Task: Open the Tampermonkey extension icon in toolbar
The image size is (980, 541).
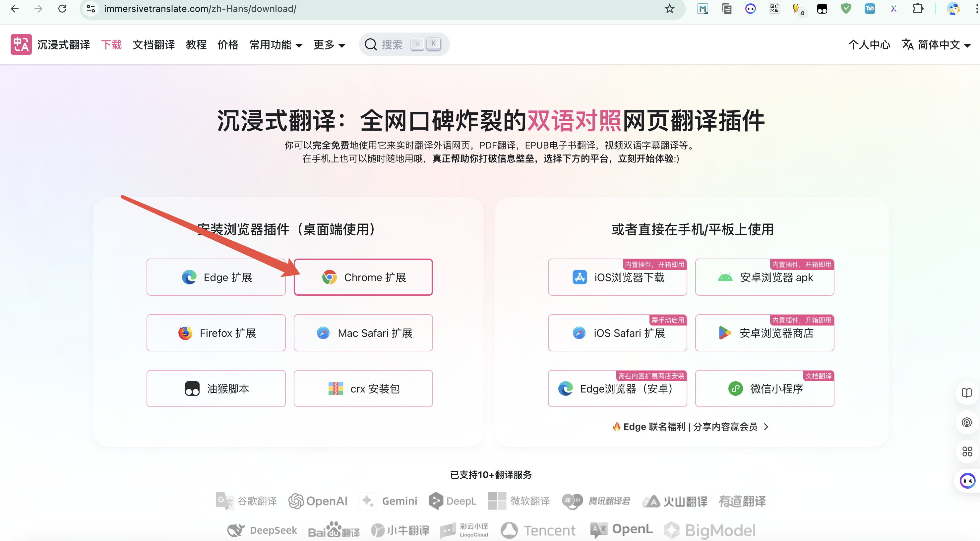Action: tap(822, 9)
